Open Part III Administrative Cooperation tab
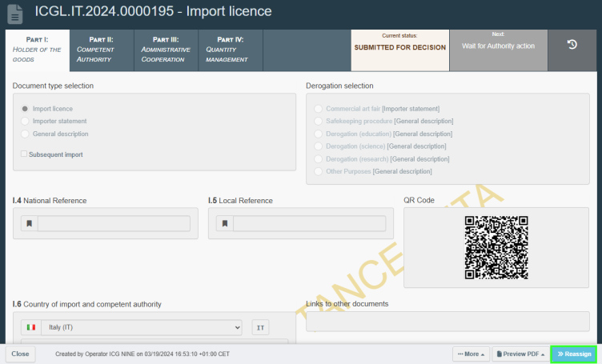The image size is (602, 364). [x=166, y=50]
